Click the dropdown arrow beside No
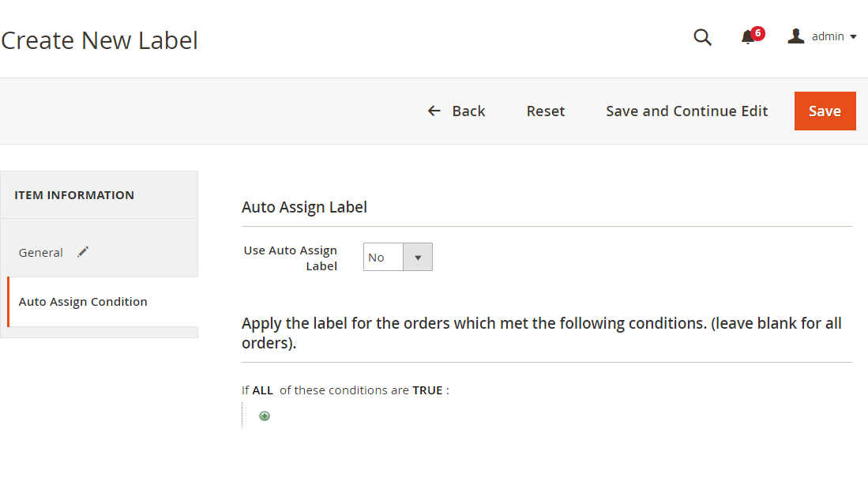Screen dimensions: 868x482 click(x=418, y=257)
